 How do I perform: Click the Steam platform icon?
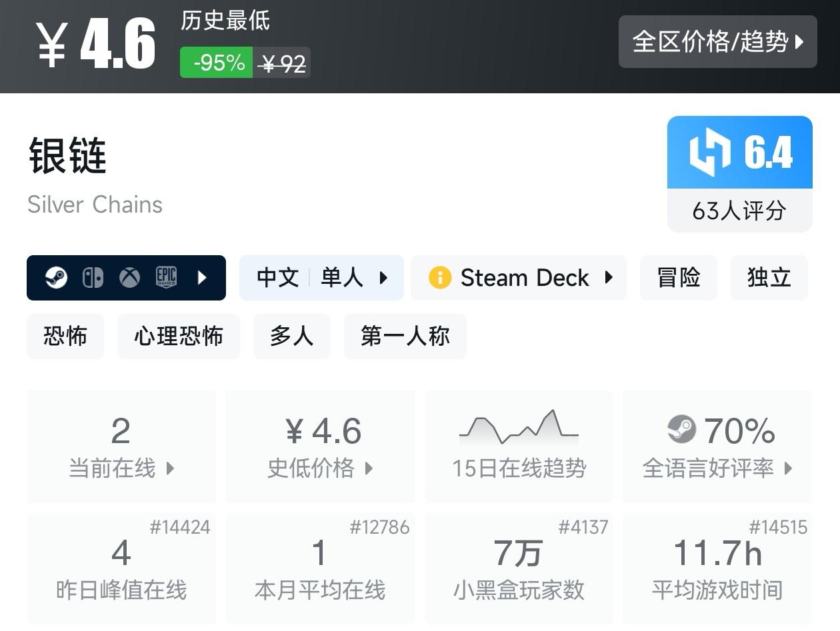click(x=57, y=277)
